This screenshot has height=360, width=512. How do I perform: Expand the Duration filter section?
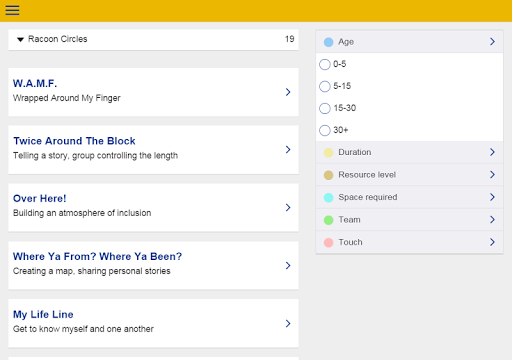coord(409,152)
